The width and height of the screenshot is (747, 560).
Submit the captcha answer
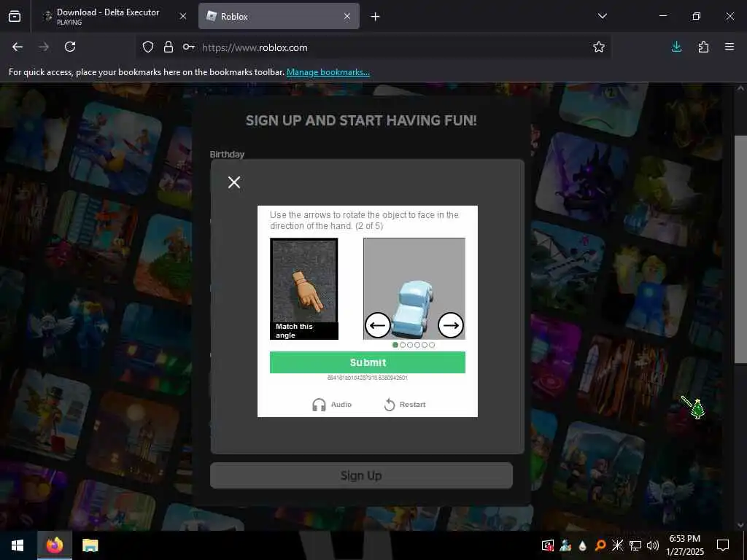click(x=368, y=362)
